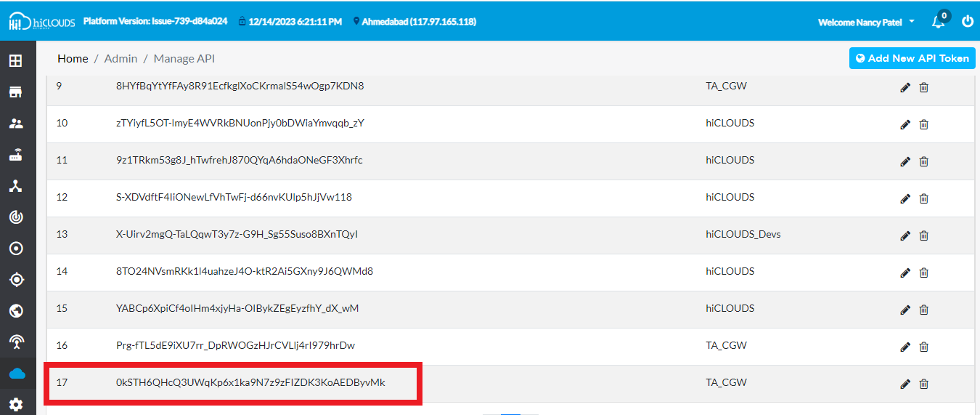Open the circle-dot icon in sidebar
980x415 pixels.
click(15, 249)
